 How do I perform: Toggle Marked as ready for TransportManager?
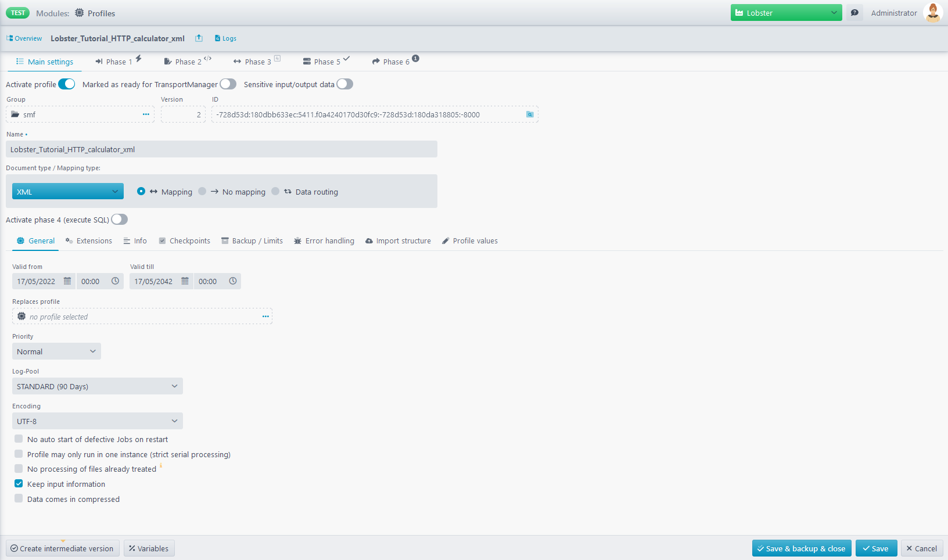[x=228, y=84]
